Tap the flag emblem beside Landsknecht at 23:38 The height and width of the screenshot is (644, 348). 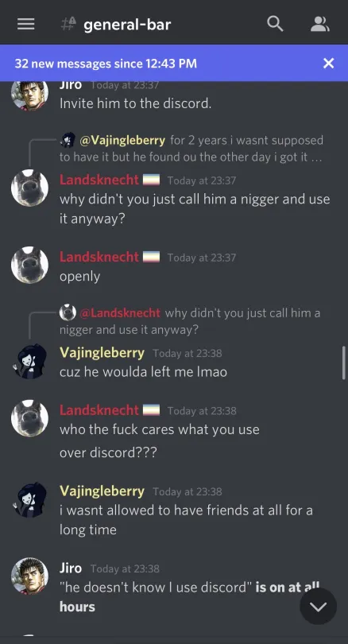pos(151,410)
